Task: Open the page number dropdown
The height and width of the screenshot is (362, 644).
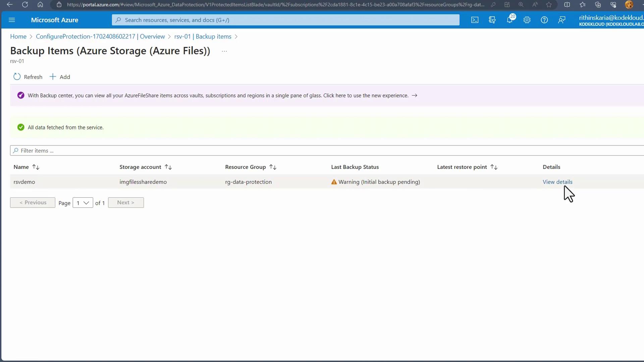Action: point(83,203)
